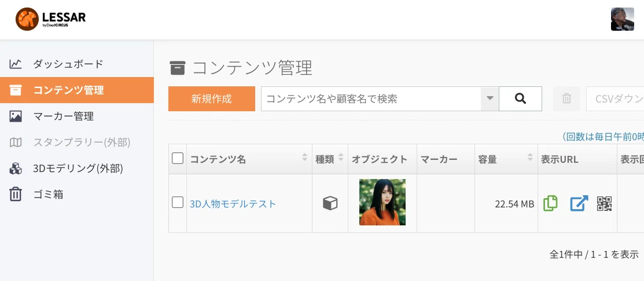Sort by コンテンツ名 column arrows
The image size is (644, 281).
(305, 157)
